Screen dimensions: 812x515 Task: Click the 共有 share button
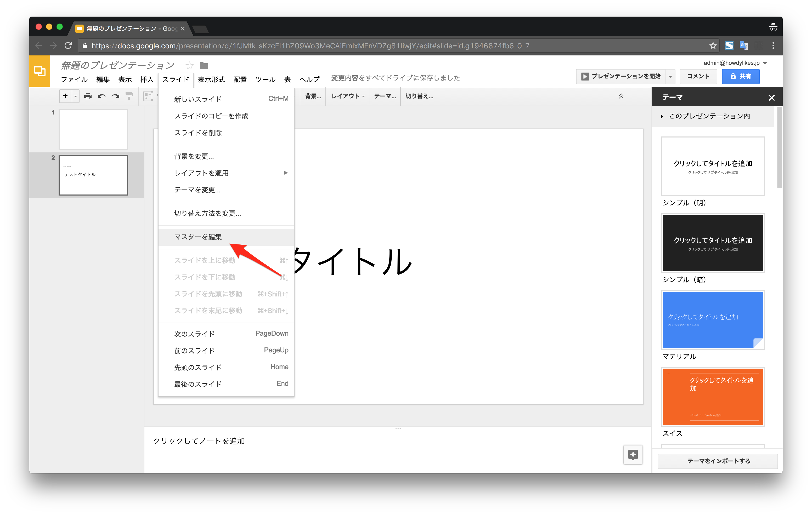741,76
